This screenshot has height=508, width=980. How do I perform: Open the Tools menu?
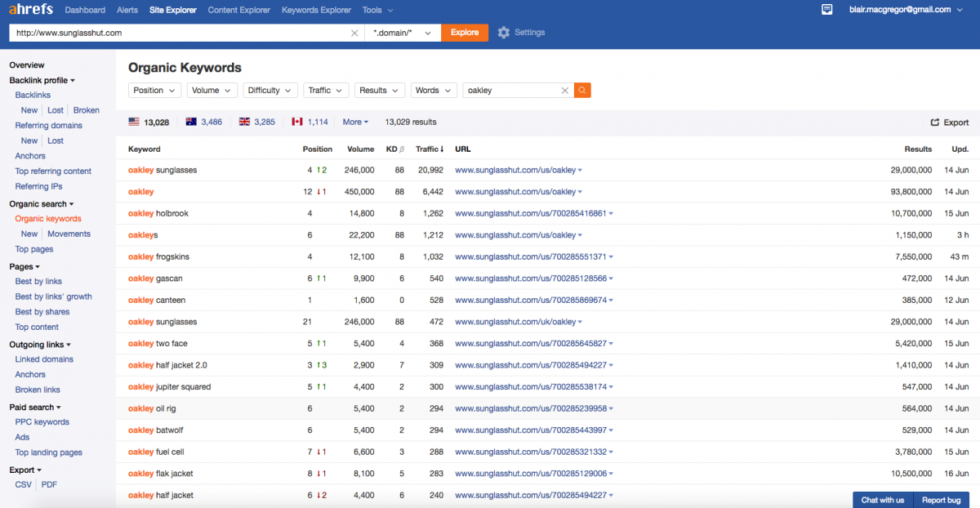point(377,10)
